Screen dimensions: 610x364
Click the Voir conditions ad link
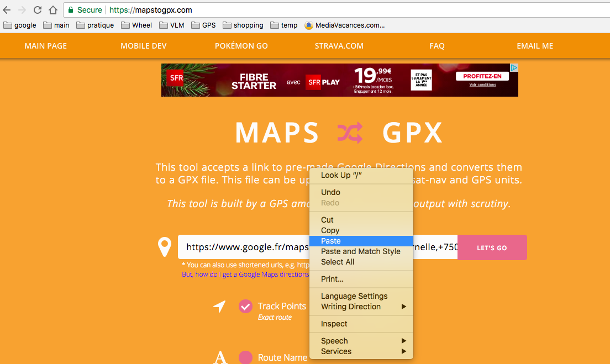click(x=482, y=85)
